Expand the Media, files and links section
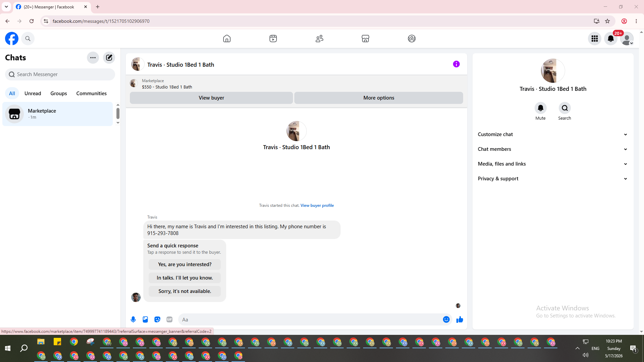The image size is (644, 362). [x=553, y=164]
